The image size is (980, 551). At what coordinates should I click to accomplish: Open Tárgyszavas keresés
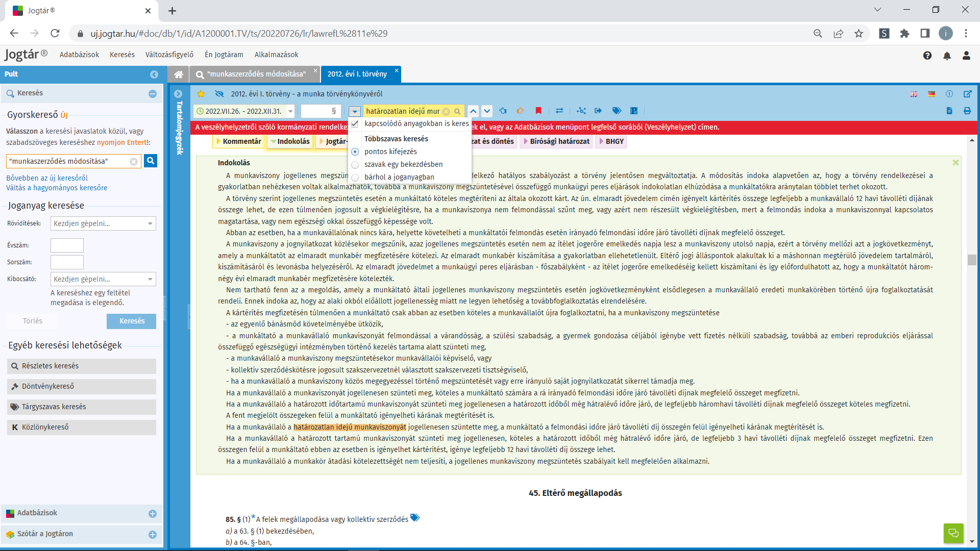82,407
